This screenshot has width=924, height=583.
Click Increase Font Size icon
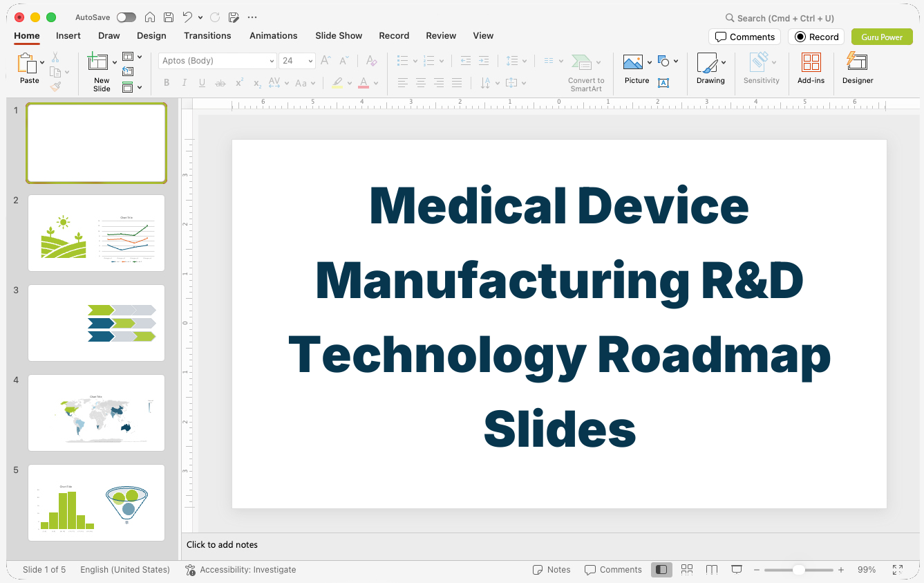coord(326,61)
